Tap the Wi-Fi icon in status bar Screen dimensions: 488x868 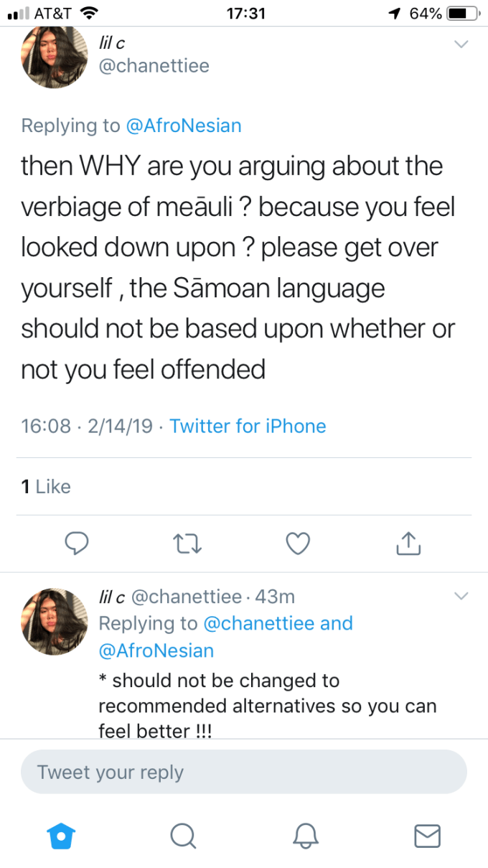pyautogui.click(x=89, y=13)
